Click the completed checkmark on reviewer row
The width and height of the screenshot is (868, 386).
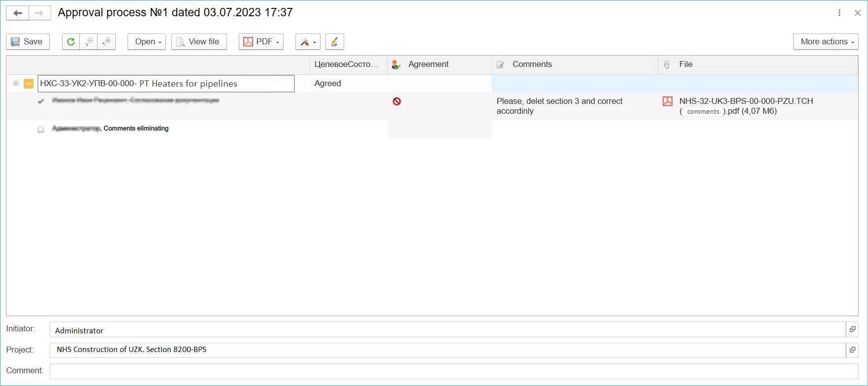tap(41, 101)
